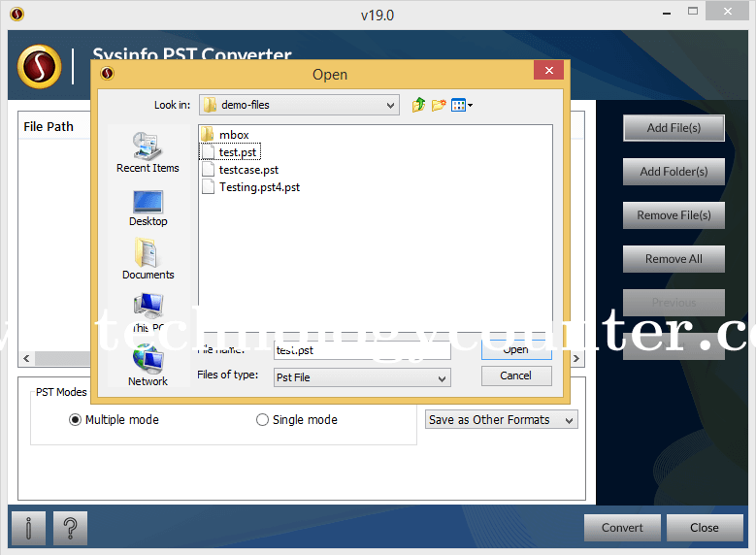Click the Add Folder(s) button

(x=674, y=172)
